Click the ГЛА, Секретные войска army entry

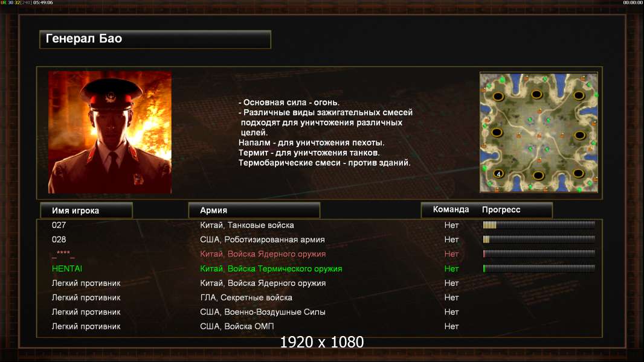(x=246, y=297)
